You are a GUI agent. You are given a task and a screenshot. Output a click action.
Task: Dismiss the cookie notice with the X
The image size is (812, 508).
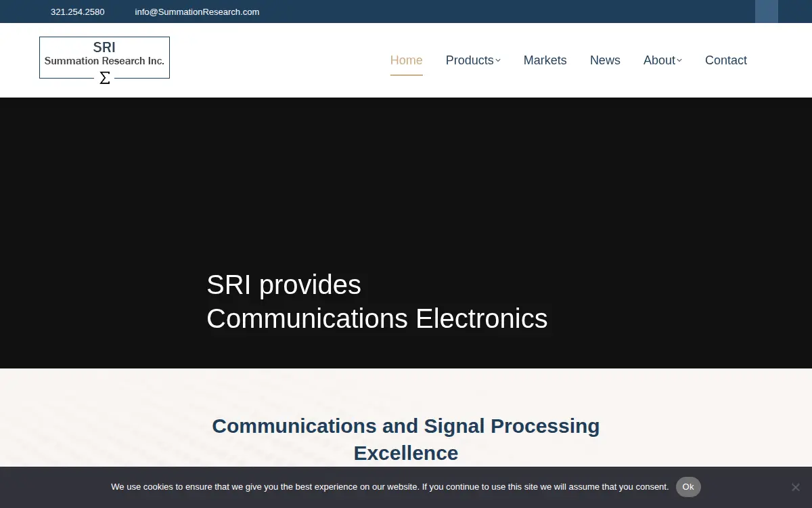tap(796, 487)
